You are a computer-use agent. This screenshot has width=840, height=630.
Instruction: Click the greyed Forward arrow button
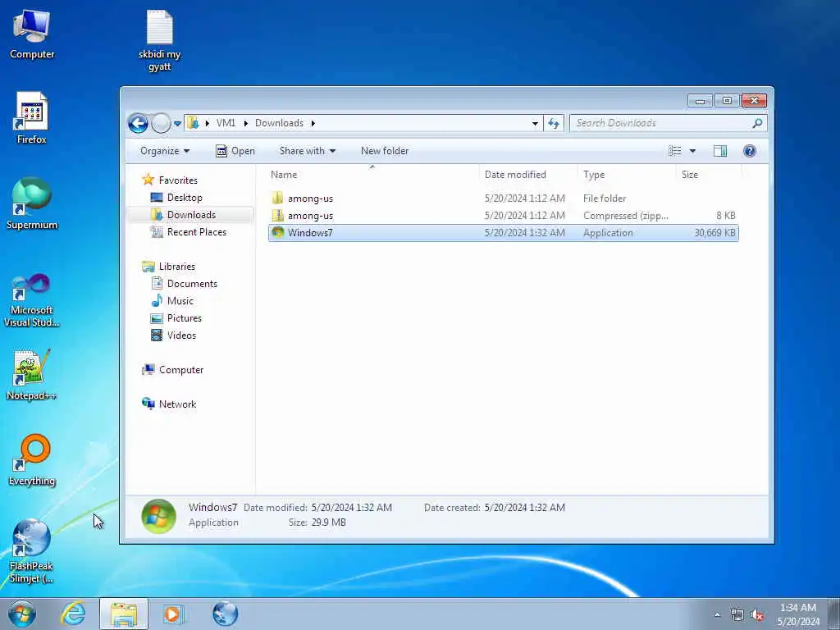pos(161,123)
